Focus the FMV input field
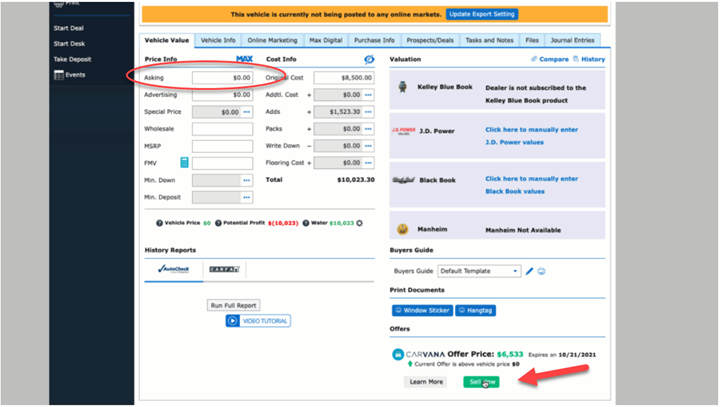This screenshot has width=720, height=407. tap(222, 163)
